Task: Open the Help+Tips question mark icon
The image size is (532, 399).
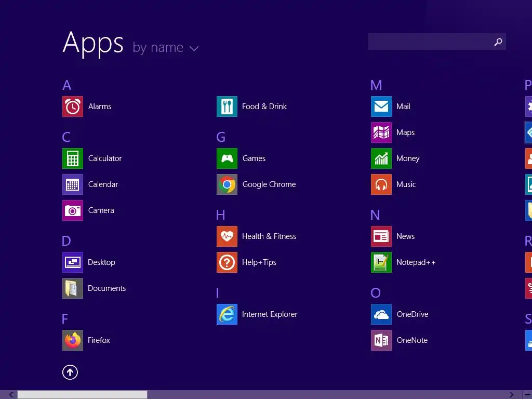Action: pos(227,262)
